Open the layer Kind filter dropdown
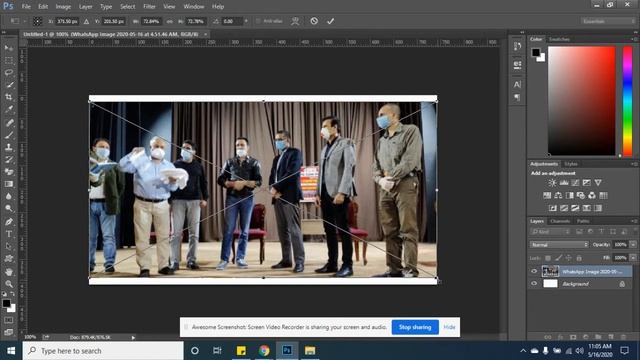640x360 pixels. coord(550,231)
